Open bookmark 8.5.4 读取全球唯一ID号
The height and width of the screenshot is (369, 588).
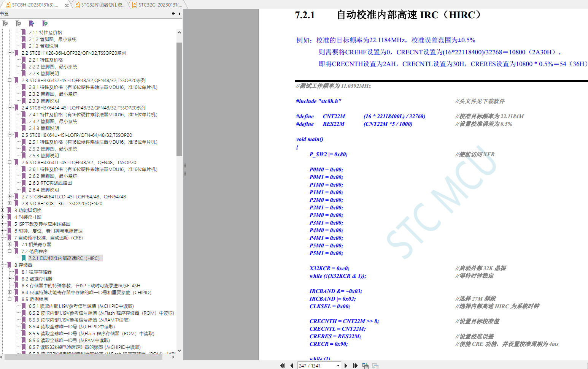pyautogui.click(x=72, y=327)
